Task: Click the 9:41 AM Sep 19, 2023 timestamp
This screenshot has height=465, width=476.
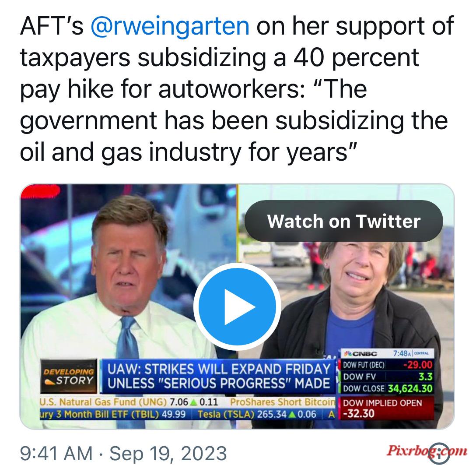Action: [123, 453]
